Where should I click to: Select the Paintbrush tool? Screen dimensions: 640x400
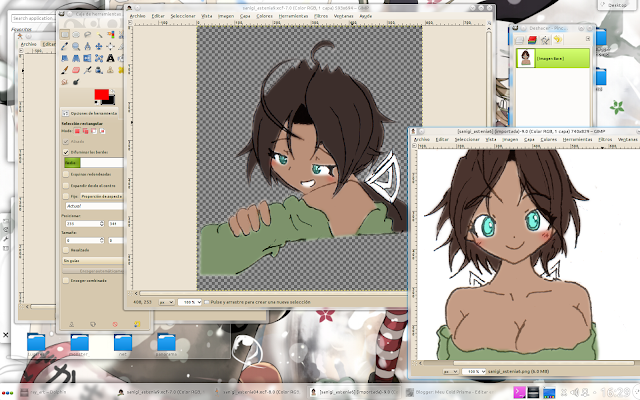tap(64, 70)
